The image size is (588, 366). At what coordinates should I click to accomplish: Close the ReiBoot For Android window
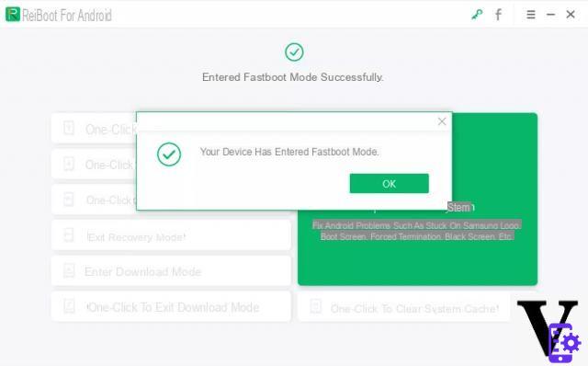click(571, 15)
